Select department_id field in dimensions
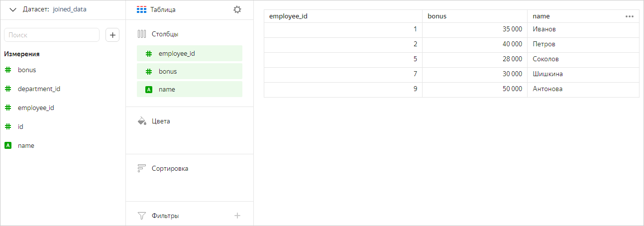Image resolution: width=644 pixels, height=226 pixels. coord(39,89)
